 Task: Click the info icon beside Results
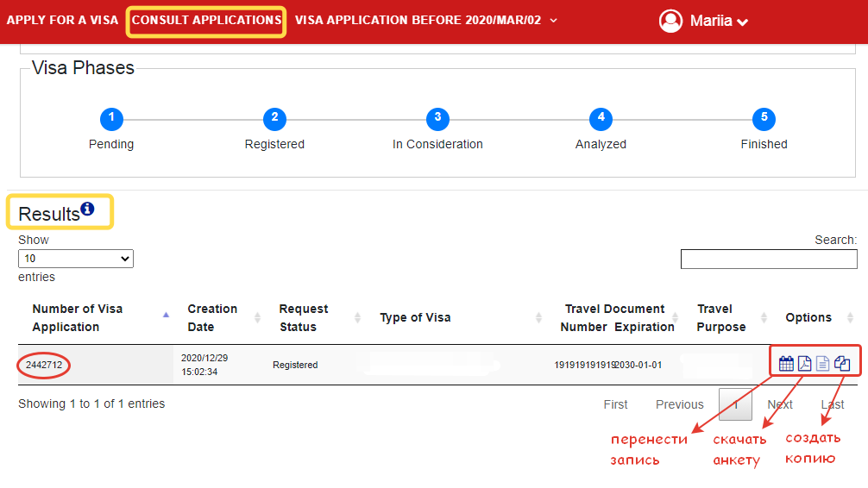pyautogui.click(x=87, y=209)
